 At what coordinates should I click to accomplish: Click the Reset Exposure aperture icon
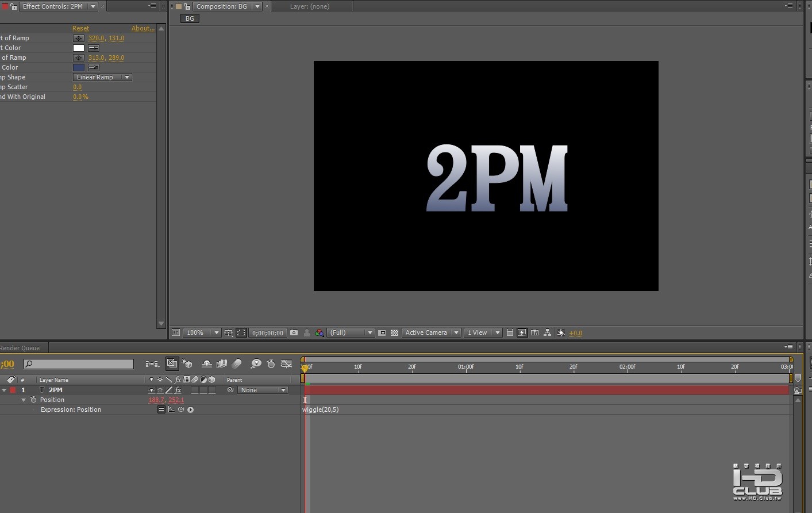click(561, 333)
